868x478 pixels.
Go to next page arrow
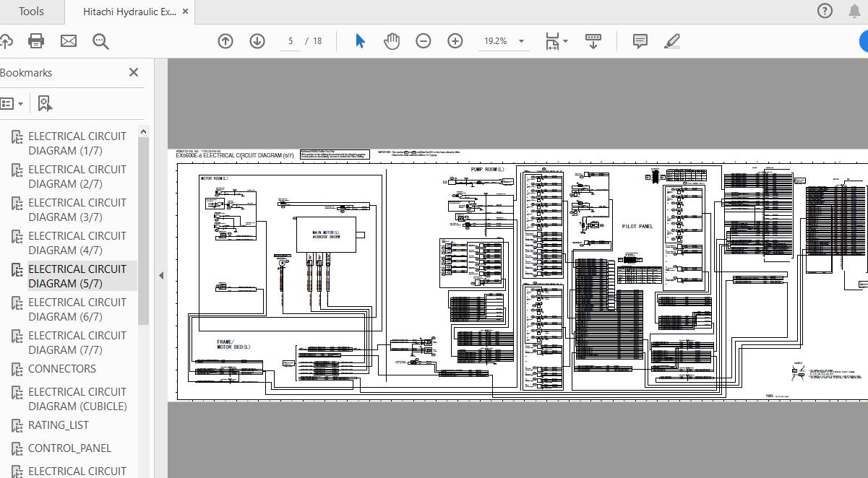[x=257, y=41]
